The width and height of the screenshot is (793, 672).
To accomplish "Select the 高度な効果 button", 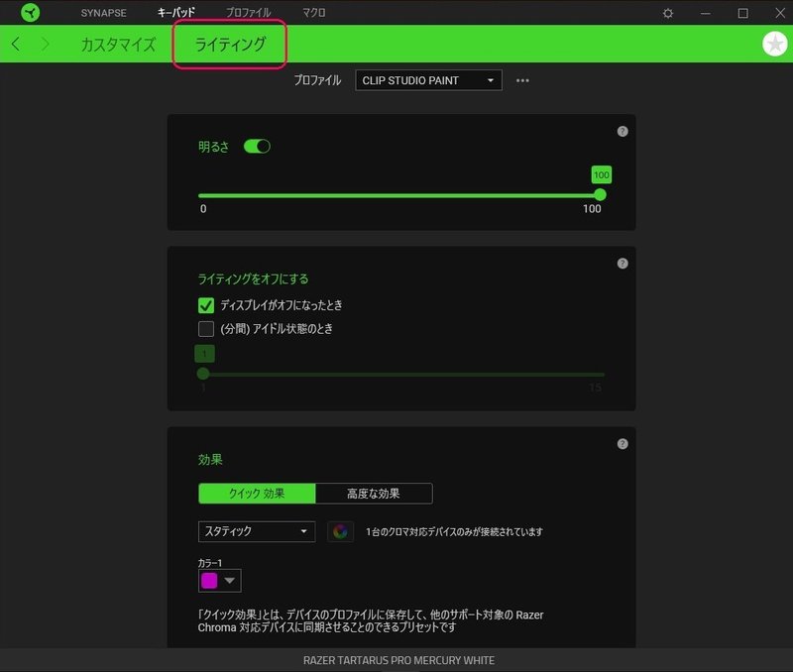I will click(x=373, y=493).
